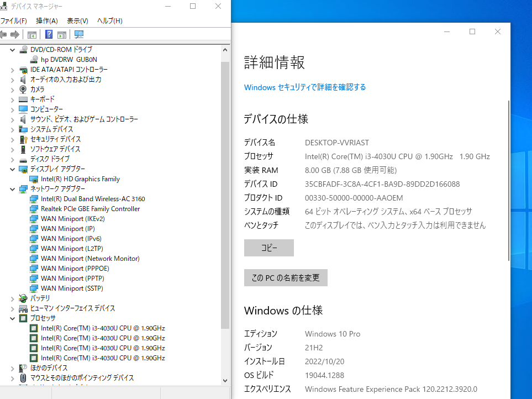
Task: Click the コンピューター monitor category icon
Action: click(x=23, y=109)
